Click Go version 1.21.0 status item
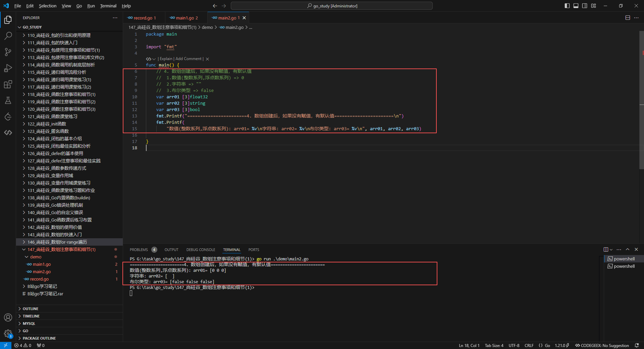Screen dimensions: 644x349 pos(562,345)
